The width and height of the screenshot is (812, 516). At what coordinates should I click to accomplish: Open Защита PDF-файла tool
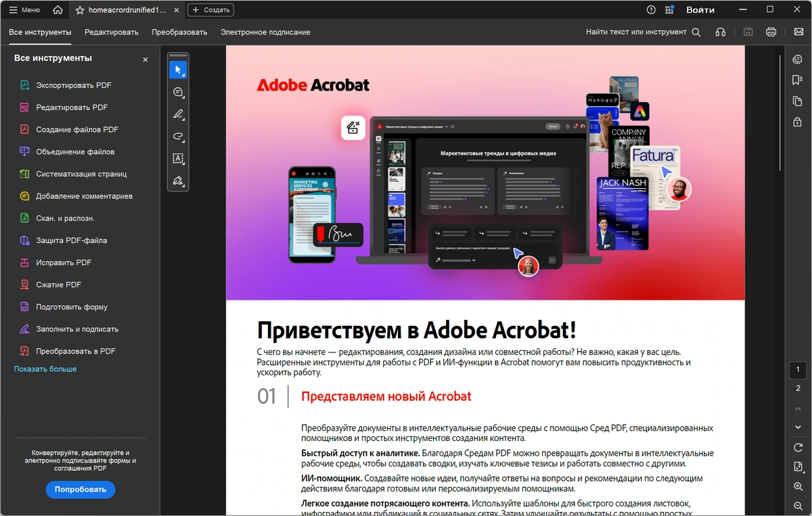(x=62, y=240)
